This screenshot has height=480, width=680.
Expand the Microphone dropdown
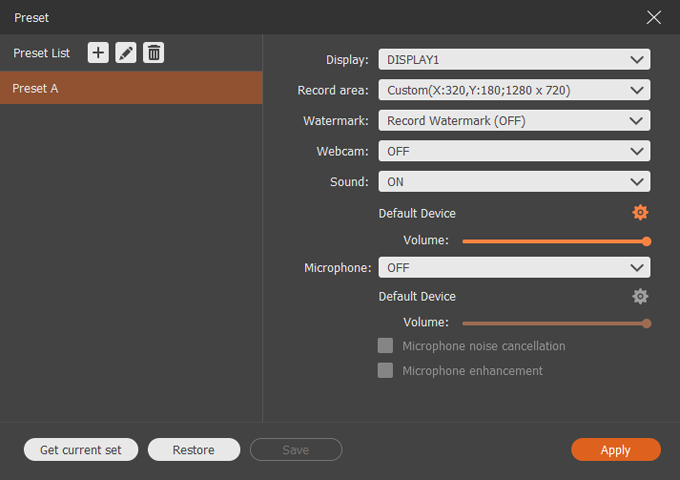point(514,268)
